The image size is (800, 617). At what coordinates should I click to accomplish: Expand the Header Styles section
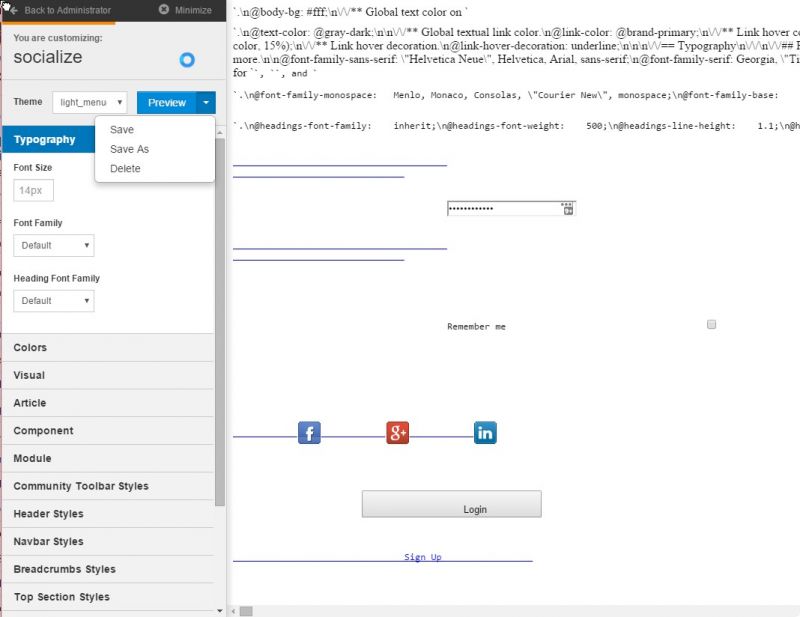click(x=108, y=514)
